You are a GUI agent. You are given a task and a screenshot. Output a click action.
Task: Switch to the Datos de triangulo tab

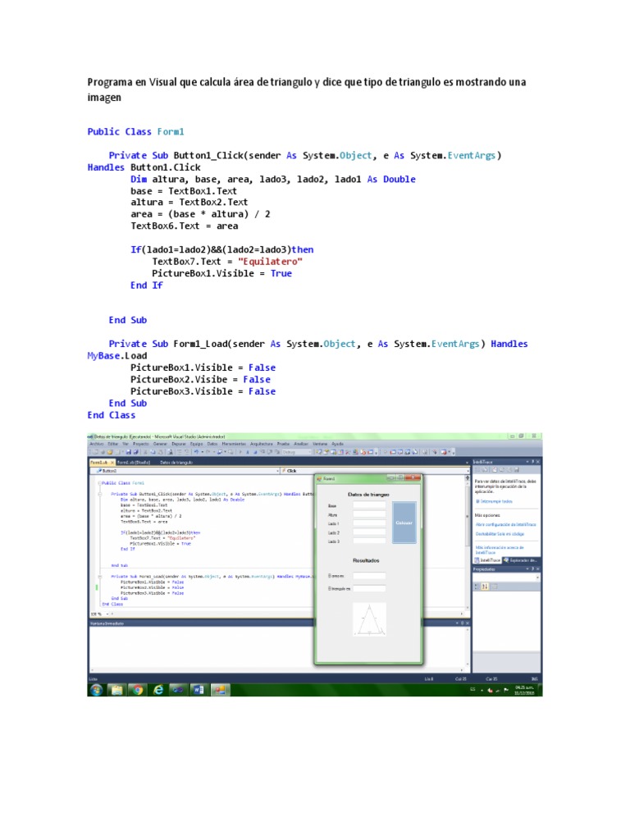click(176, 463)
